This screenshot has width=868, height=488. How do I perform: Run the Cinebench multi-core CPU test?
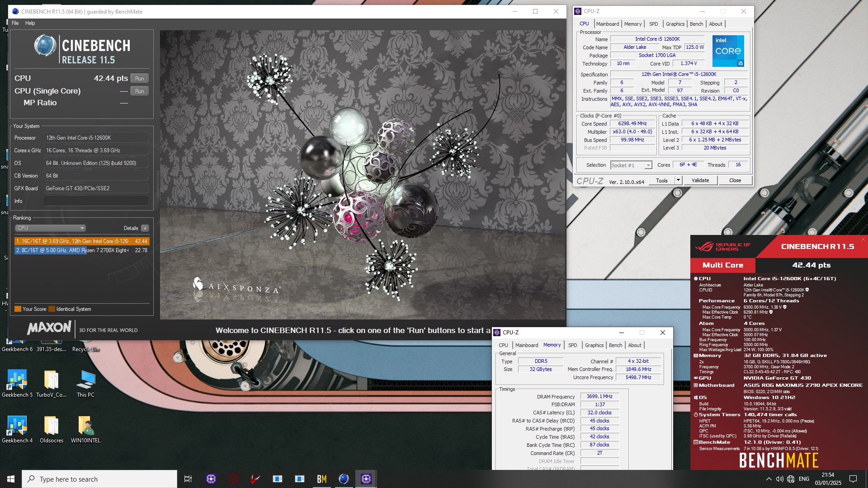click(140, 79)
